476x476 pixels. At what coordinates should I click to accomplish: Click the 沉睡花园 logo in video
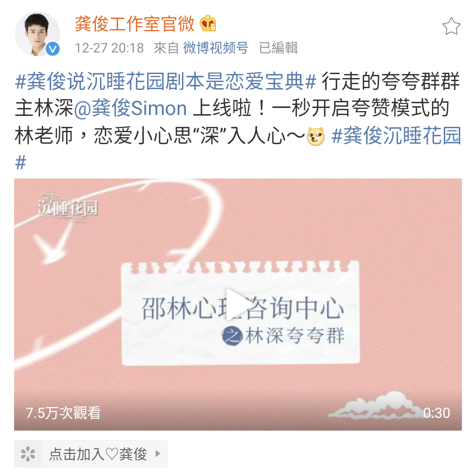click(67, 208)
